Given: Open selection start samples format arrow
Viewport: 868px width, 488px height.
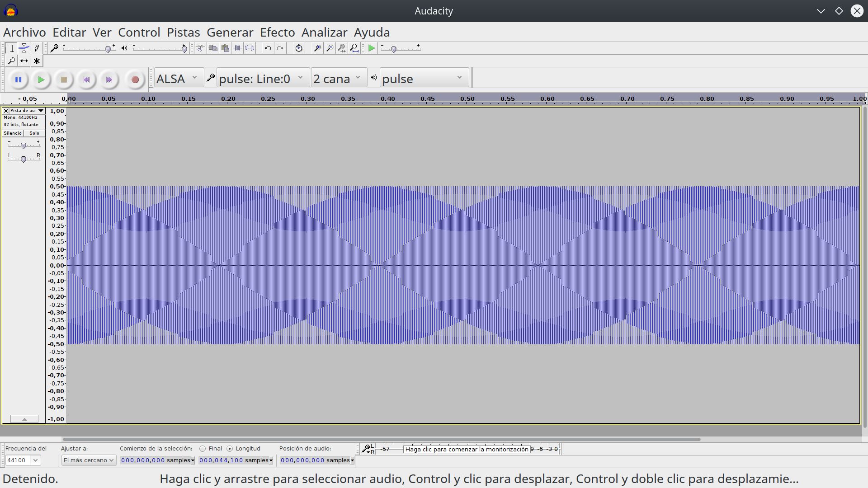Looking at the screenshot, I should (193, 460).
